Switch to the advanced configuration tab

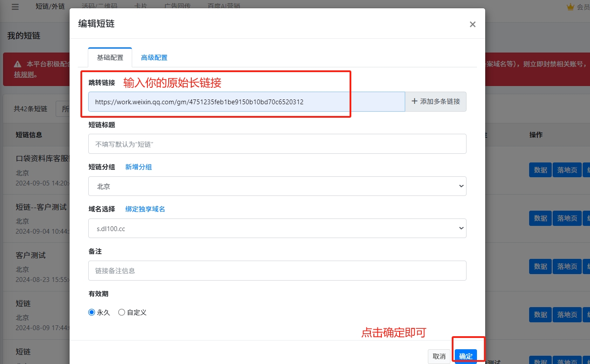(x=154, y=58)
